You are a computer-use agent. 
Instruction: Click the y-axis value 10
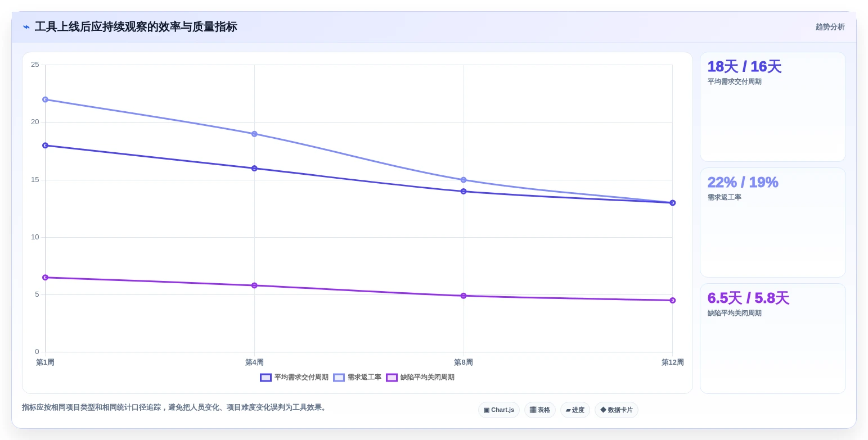35,237
